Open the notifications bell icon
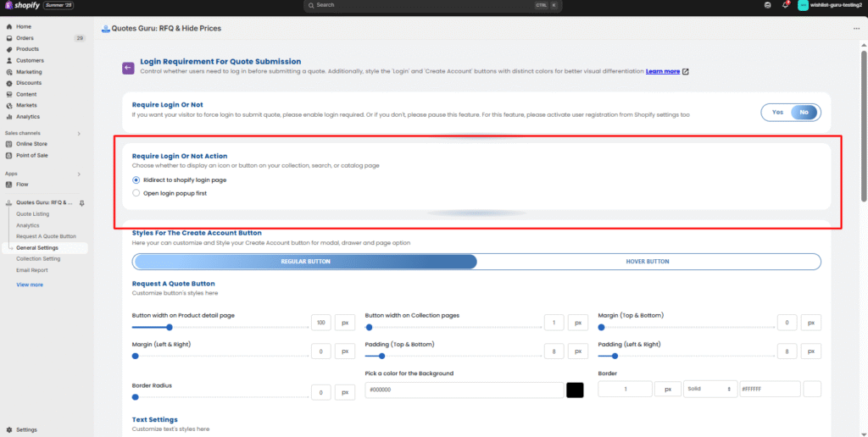868x437 pixels. 785,5
